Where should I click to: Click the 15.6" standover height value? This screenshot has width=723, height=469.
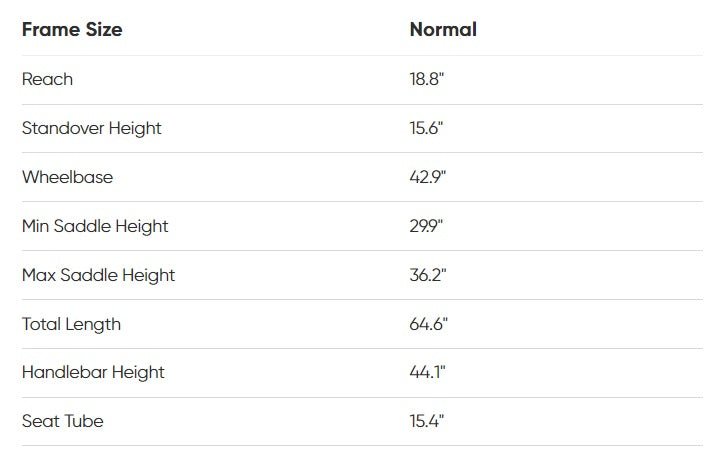coord(427,128)
